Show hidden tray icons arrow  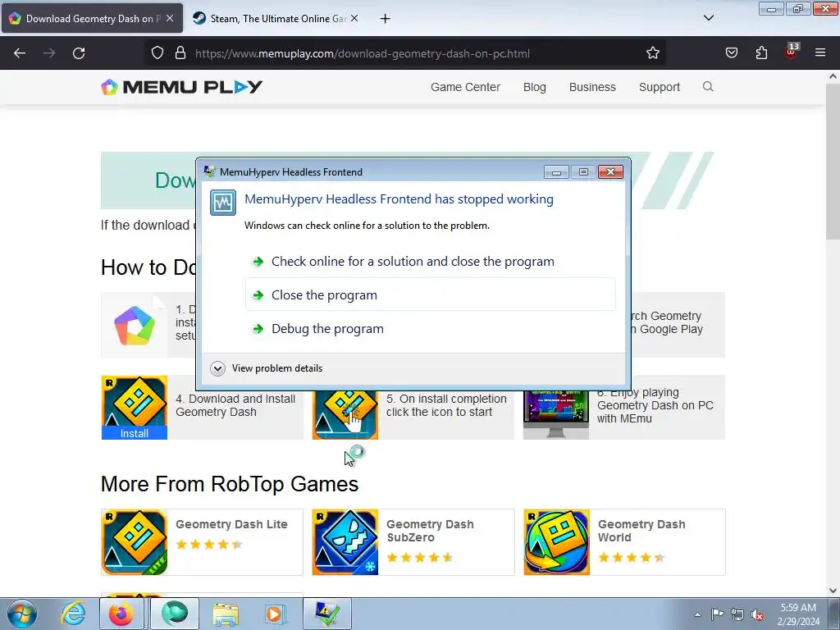coord(697,614)
